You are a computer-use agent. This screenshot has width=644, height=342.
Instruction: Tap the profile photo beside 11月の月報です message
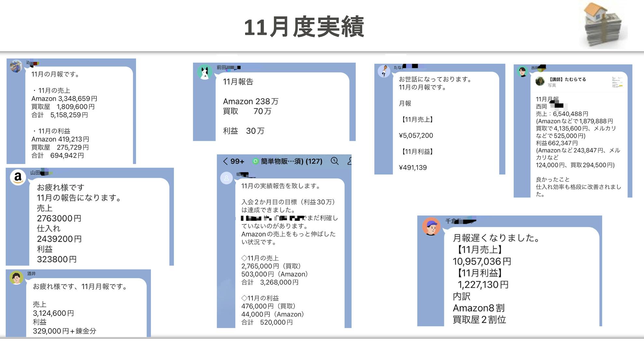[16, 66]
